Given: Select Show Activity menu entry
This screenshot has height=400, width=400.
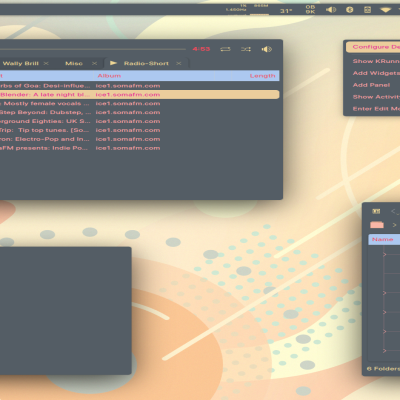Looking at the screenshot, I should [x=373, y=97].
